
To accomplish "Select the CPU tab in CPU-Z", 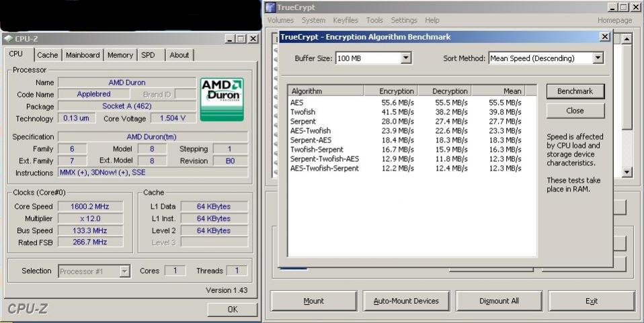I will tap(16, 54).
